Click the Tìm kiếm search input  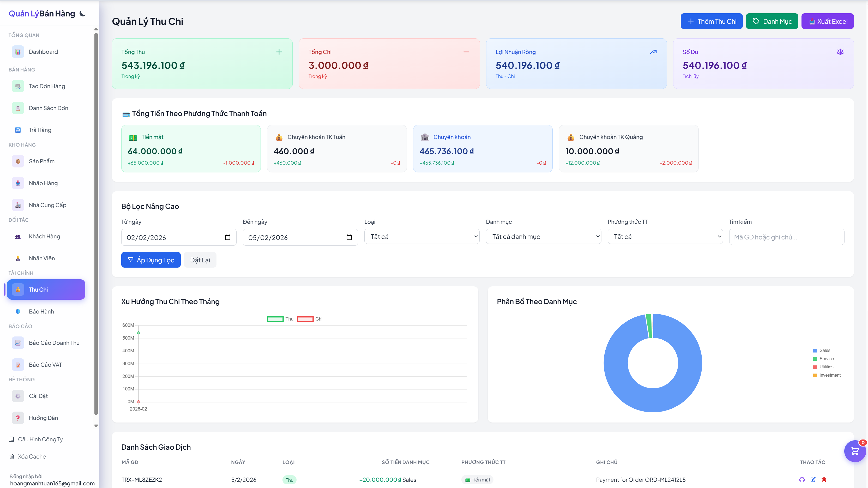[x=786, y=237]
